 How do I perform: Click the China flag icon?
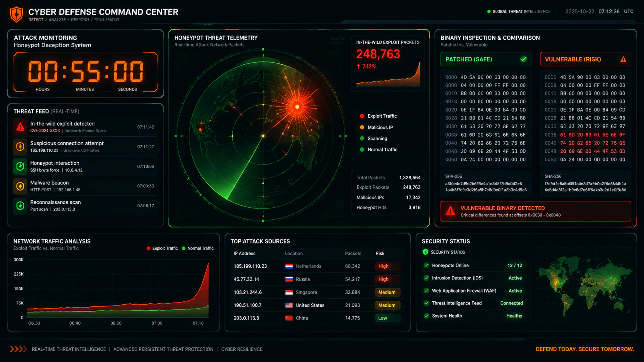click(x=289, y=318)
